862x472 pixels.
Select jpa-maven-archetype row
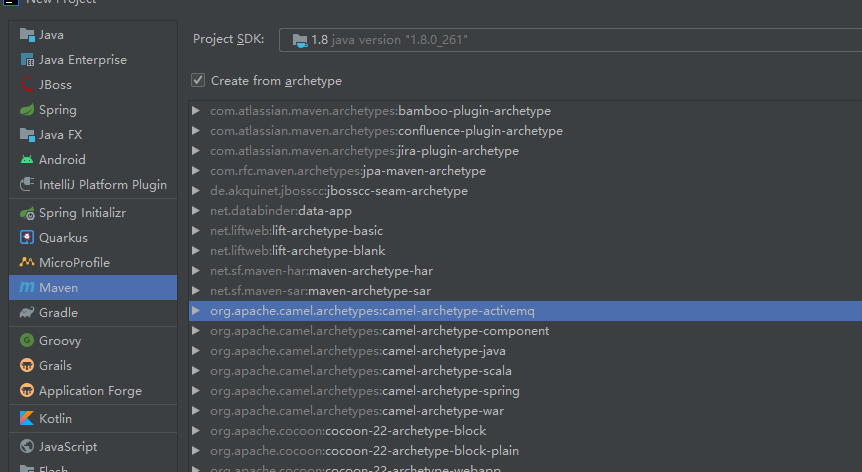pyautogui.click(x=526, y=170)
